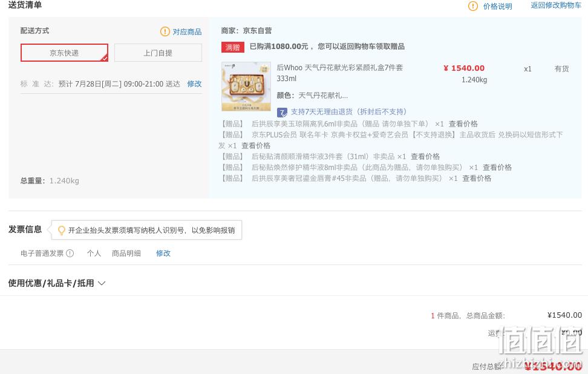Image resolution: width=588 pixels, height=374 pixels.
Task: Click the 送货清单 heading
Action: [25, 5]
